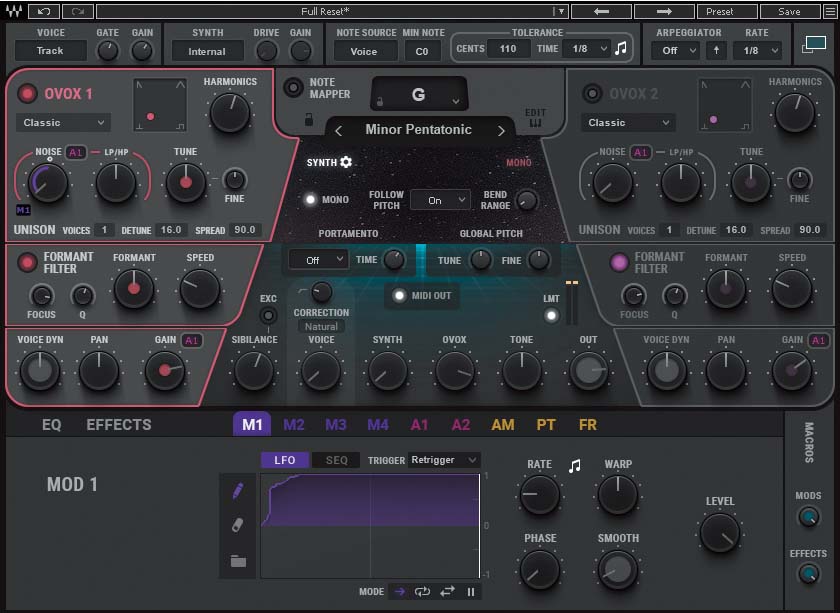
Task: Select the M2 modulator tab
Action: click(294, 425)
